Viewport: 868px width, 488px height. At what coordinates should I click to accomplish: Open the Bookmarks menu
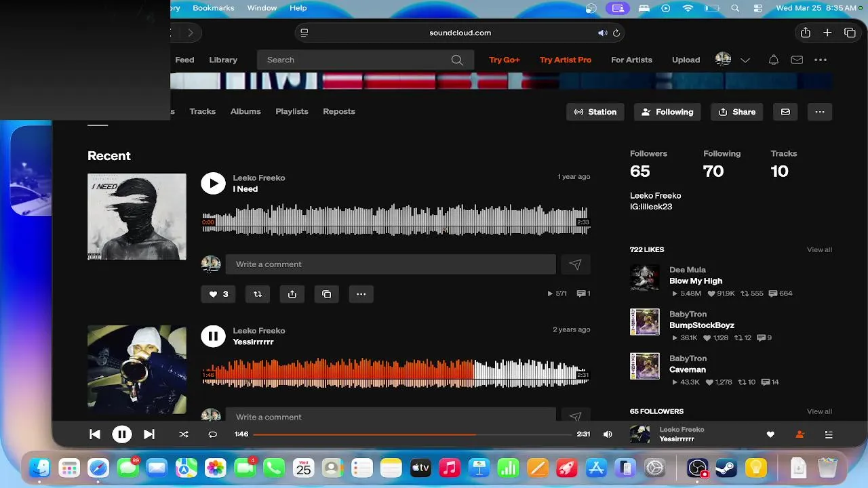(x=214, y=8)
